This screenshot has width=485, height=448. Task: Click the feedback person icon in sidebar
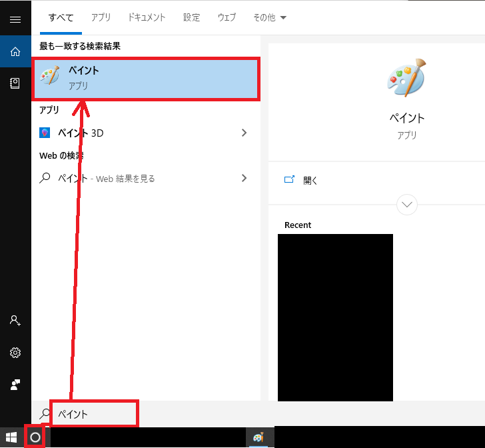tap(15, 385)
